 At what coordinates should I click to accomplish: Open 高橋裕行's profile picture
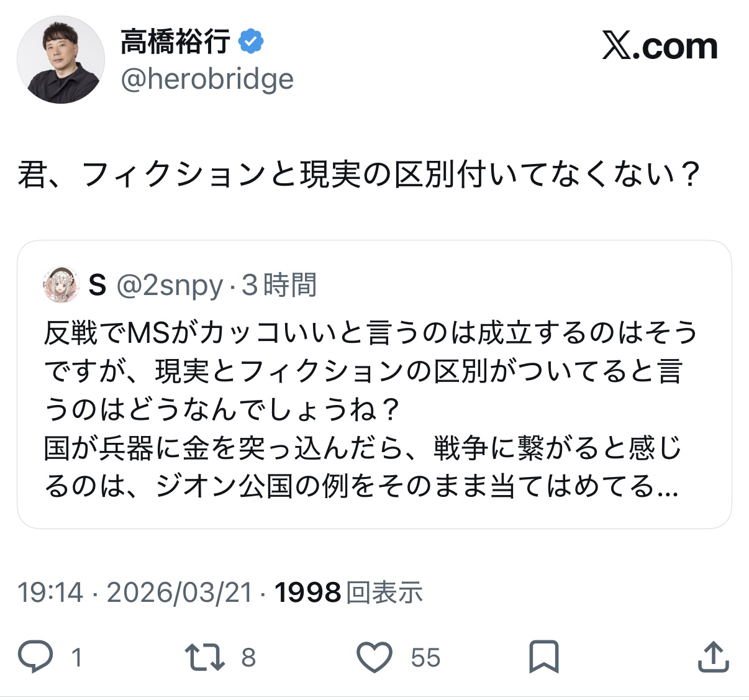[x=61, y=60]
